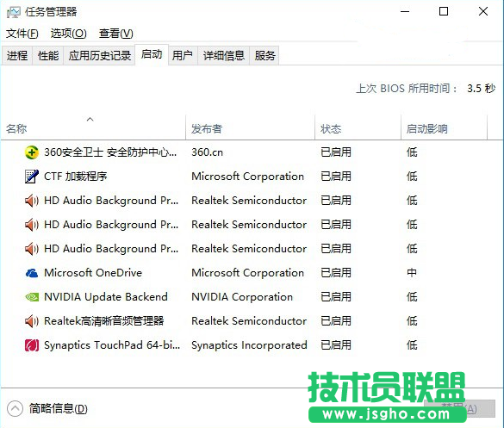Click the NVIDIA Update Backend icon

coord(32,297)
